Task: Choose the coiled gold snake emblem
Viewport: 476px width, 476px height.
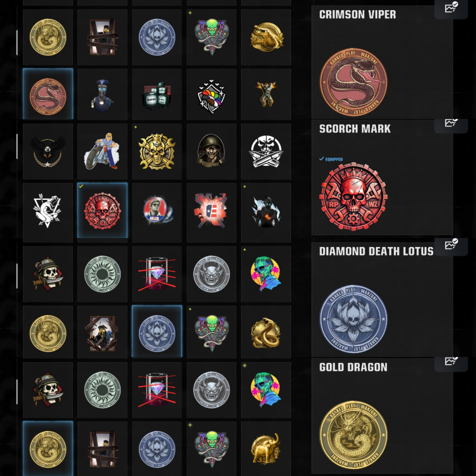Action: 266,332
